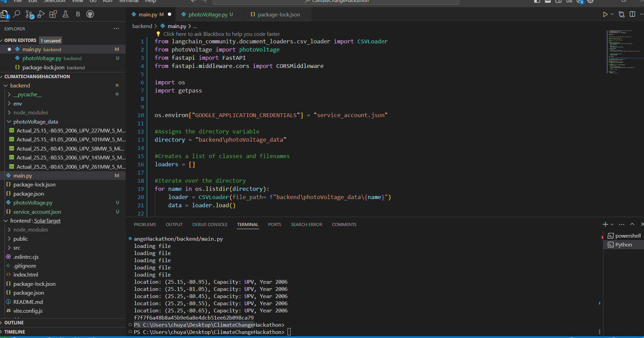
Task: Expand the node_modules folder under backend
Action: click(x=30, y=113)
